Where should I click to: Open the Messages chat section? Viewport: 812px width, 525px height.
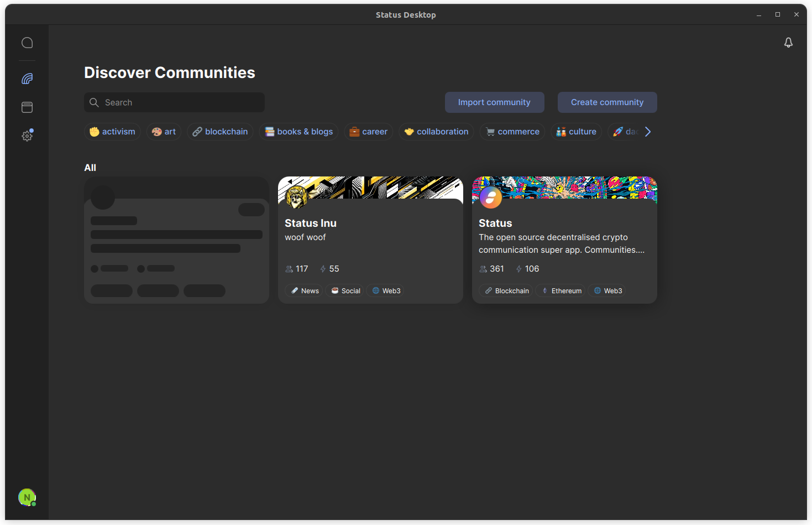pyautogui.click(x=27, y=43)
